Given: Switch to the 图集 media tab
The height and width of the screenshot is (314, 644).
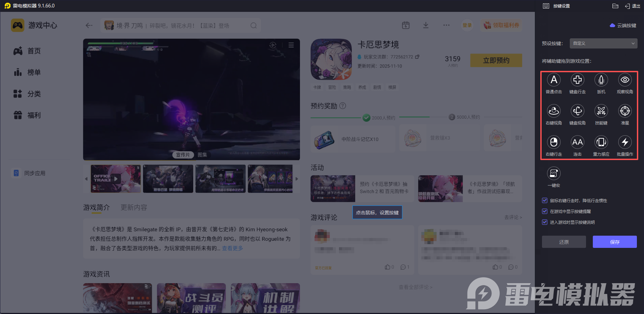Looking at the screenshot, I should (202, 155).
